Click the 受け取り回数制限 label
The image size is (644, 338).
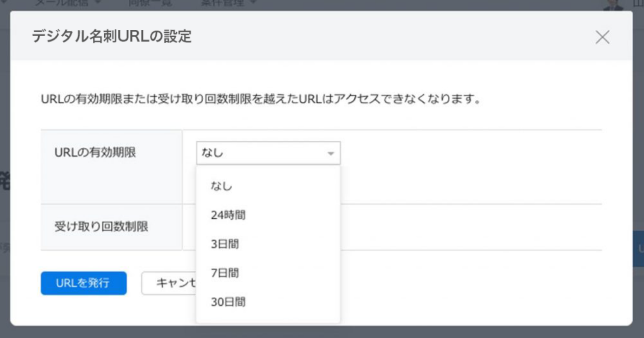click(x=101, y=227)
